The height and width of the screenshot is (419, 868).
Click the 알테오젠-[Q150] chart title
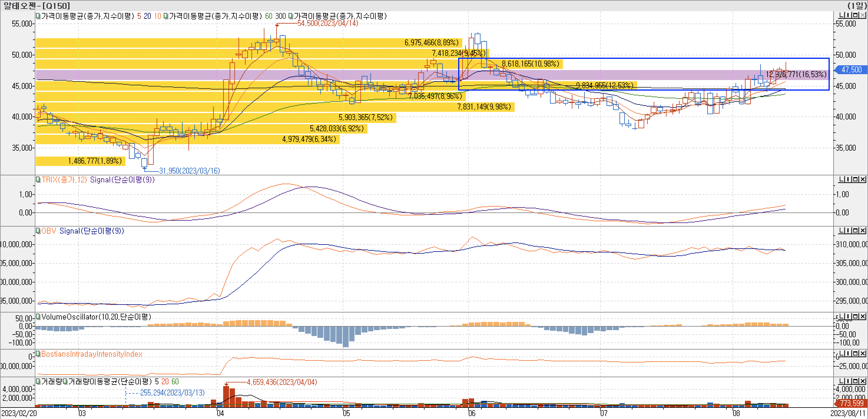[37, 5]
